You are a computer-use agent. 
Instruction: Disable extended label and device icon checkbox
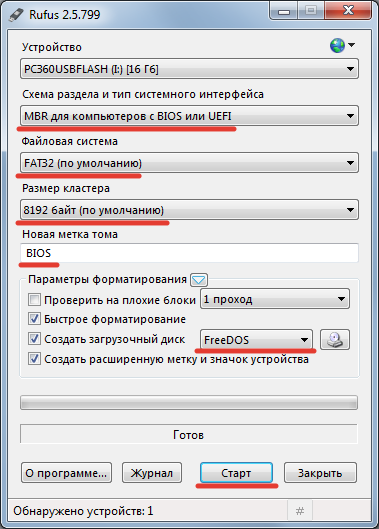click(x=34, y=359)
